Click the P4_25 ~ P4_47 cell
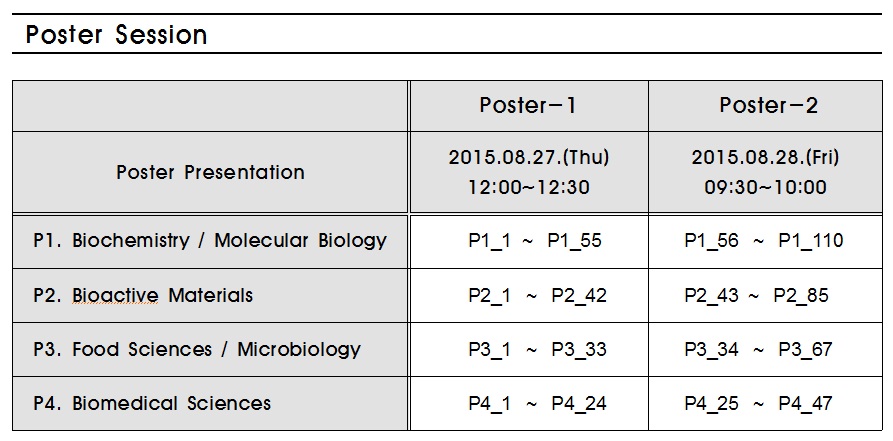 (759, 403)
